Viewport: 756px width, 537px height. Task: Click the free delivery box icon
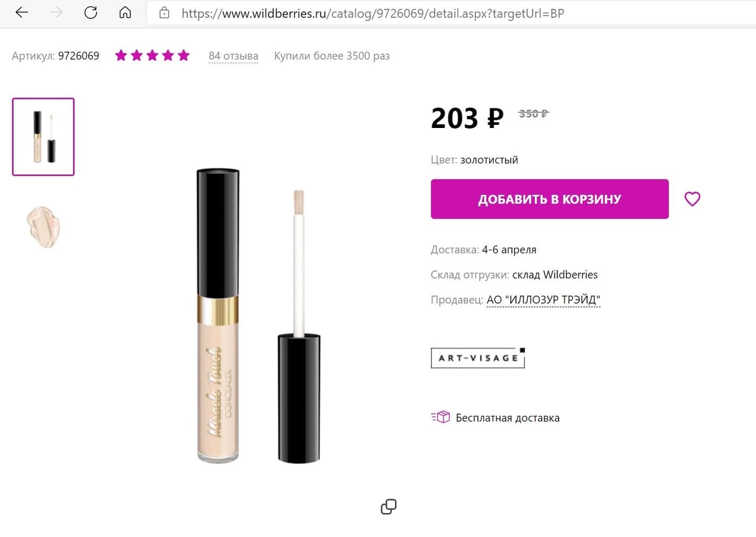[x=440, y=417]
